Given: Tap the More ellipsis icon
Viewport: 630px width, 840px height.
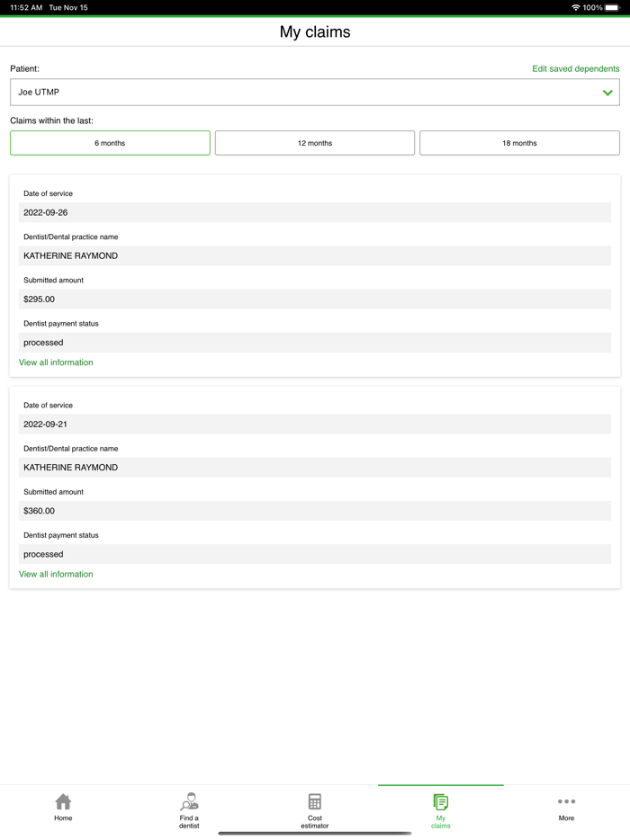Looking at the screenshot, I should pyautogui.click(x=566, y=802).
